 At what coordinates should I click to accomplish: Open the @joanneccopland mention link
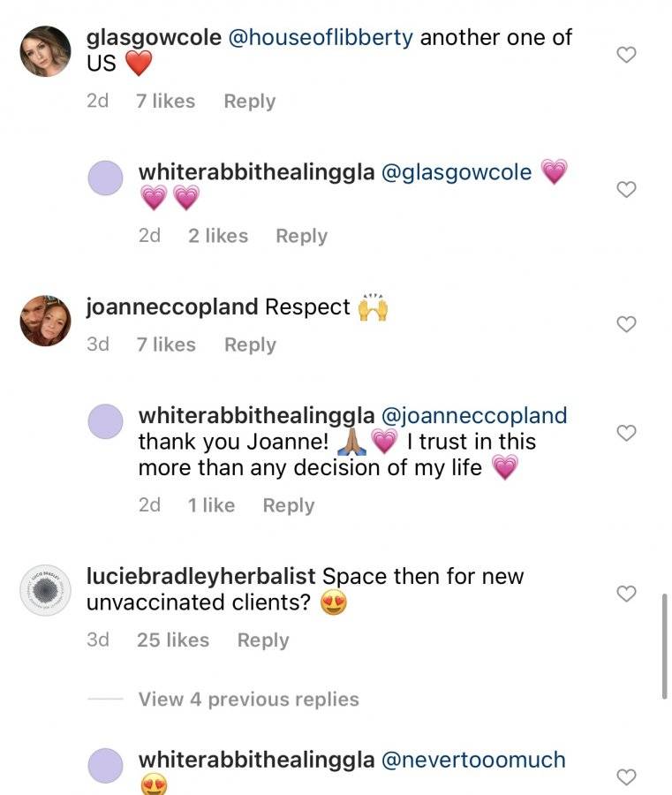point(474,415)
